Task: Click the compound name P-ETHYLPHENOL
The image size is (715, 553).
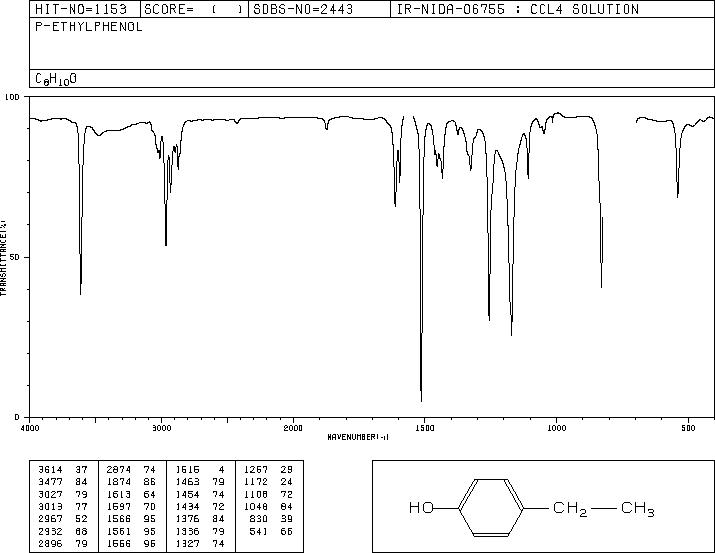Action: click(89, 27)
